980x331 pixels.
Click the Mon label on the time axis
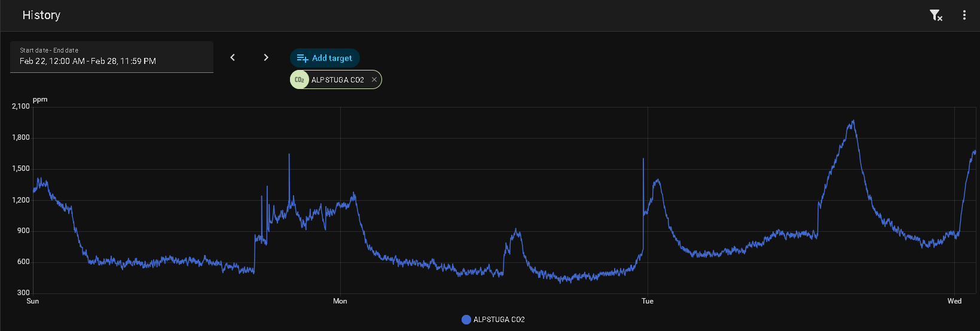pos(340,301)
